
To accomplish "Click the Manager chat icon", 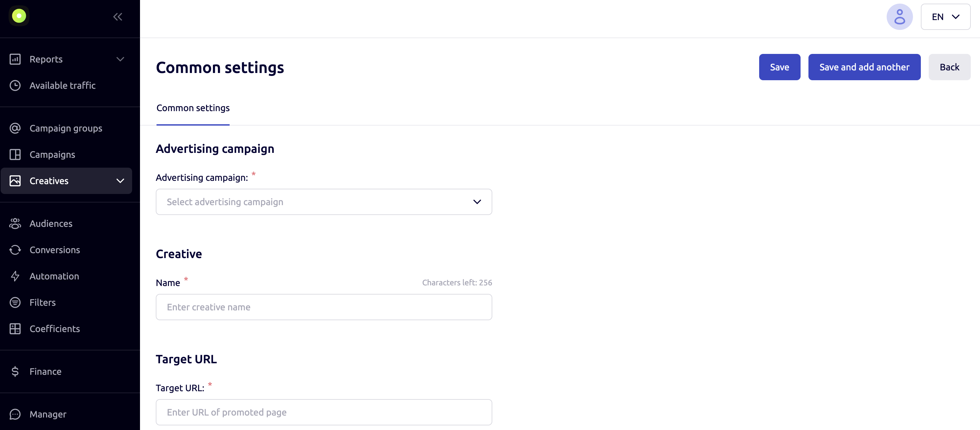I will point(15,414).
